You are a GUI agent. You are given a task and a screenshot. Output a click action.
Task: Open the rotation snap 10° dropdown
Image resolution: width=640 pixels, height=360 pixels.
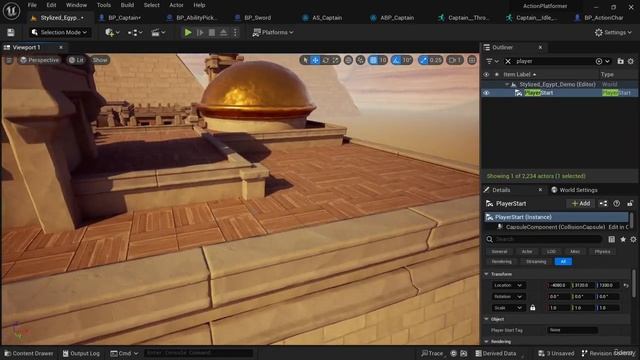pyautogui.click(x=407, y=60)
